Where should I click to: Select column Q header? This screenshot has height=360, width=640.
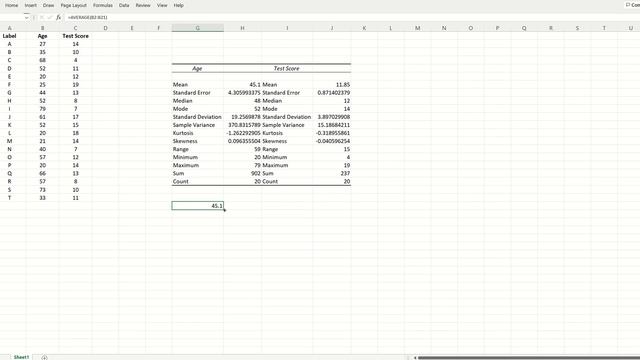click(524, 28)
